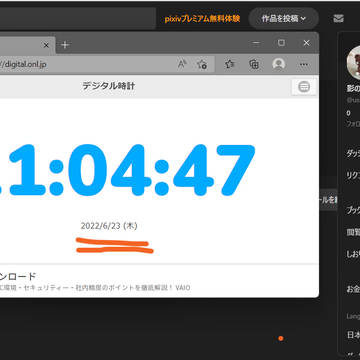Click the pixivプレミアム無料体験 link
This screenshot has width=360, height=360.
tap(202, 19)
